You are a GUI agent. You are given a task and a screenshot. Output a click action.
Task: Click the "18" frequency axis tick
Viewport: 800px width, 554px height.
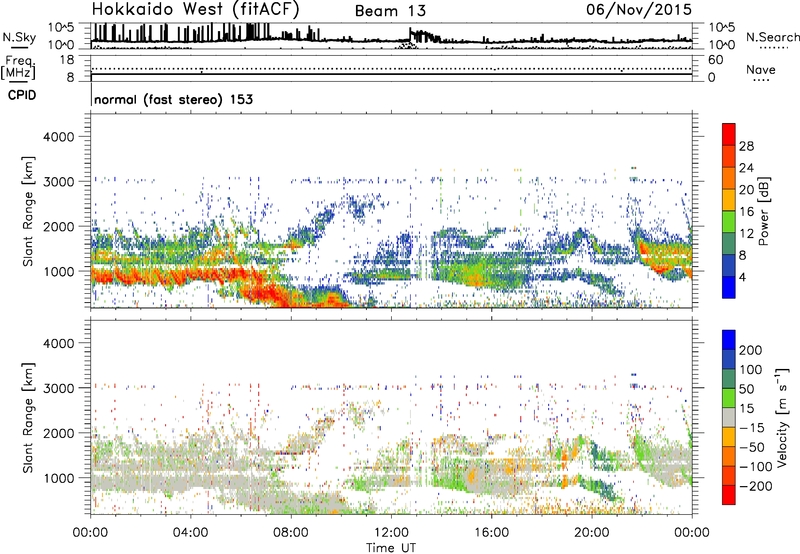[x=67, y=60]
